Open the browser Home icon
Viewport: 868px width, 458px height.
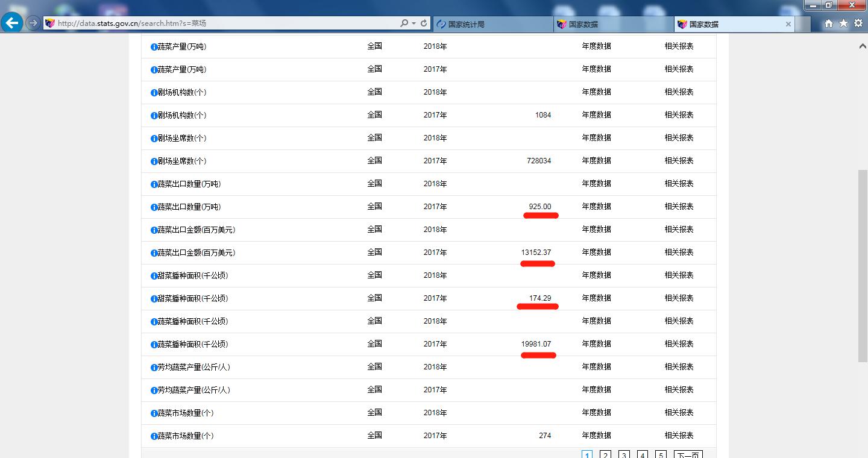(x=829, y=24)
